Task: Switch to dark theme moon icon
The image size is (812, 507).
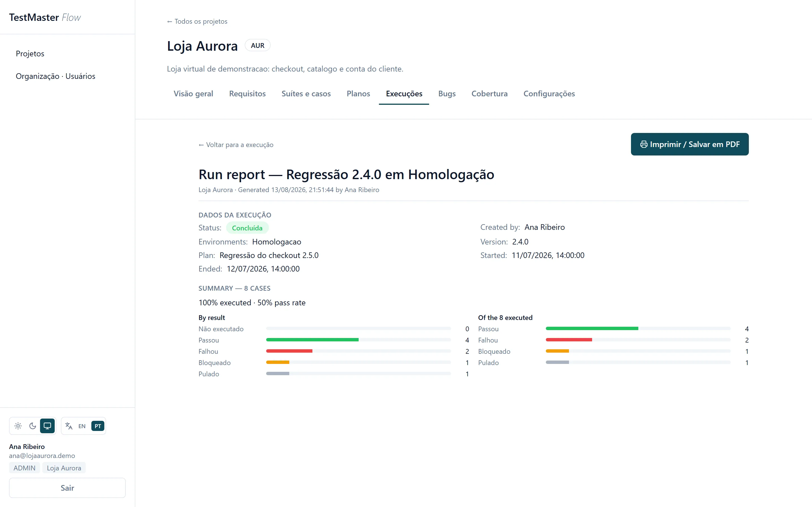Action: pyautogui.click(x=33, y=426)
